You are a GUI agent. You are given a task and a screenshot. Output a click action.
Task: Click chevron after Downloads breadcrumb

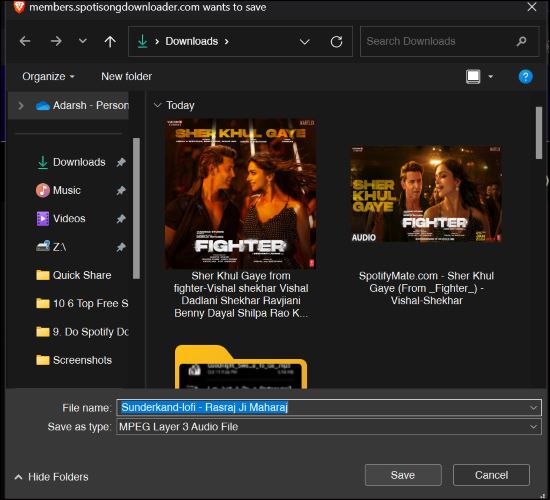pyautogui.click(x=227, y=42)
